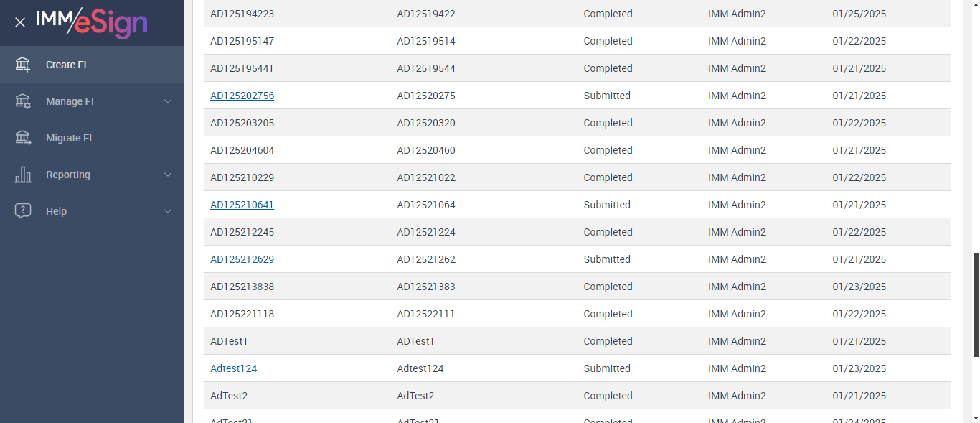The height and width of the screenshot is (423, 980).
Task: Click the Manage FI label
Action: 70,101
